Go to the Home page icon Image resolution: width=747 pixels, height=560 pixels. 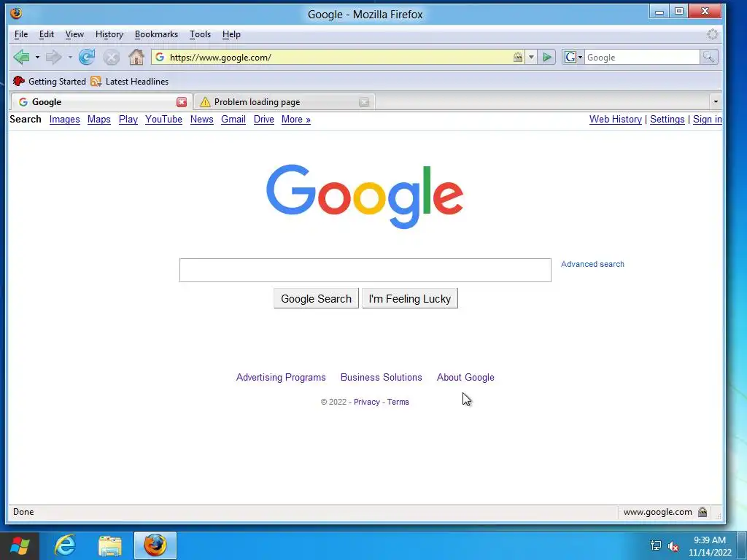pos(136,57)
